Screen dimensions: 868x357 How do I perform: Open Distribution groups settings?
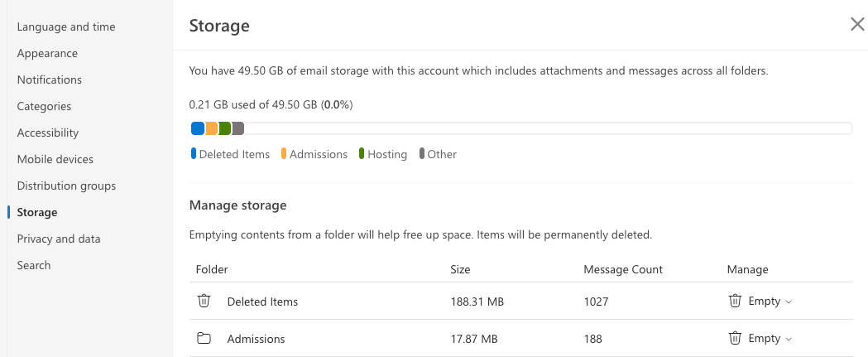(x=66, y=186)
